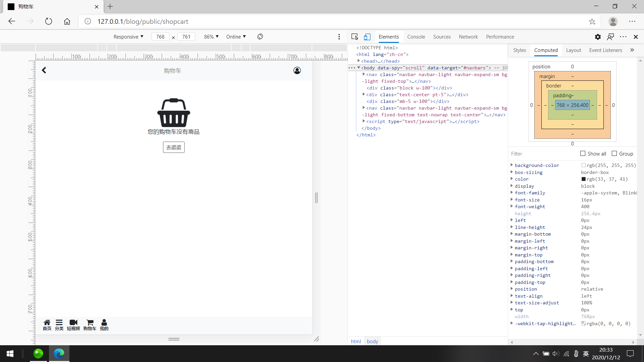
Task: Switch to the Console tab
Action: 416,37
